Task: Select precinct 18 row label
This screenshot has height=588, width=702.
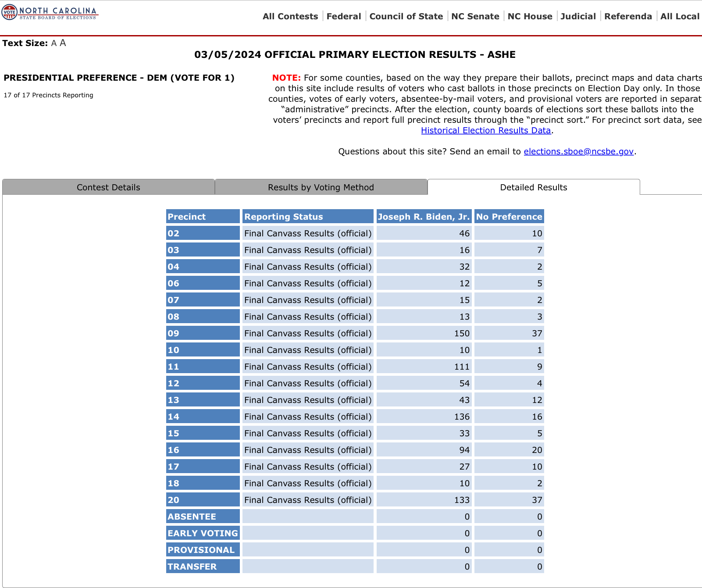Action: 203,483
